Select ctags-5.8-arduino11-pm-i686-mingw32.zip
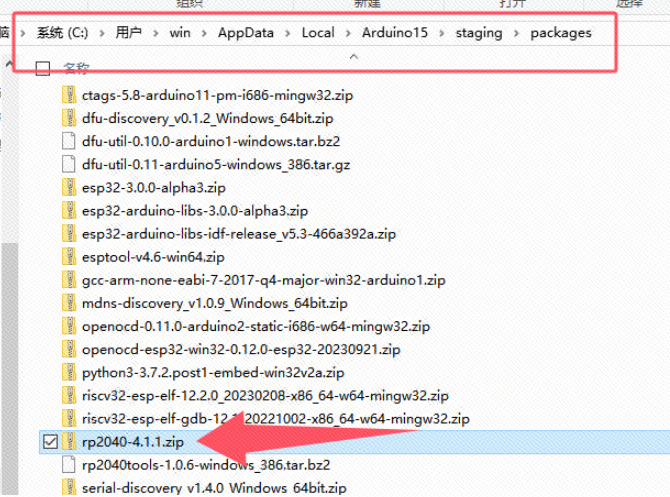The width and height of the screenshot is (670, 497). tap(217, 95)
